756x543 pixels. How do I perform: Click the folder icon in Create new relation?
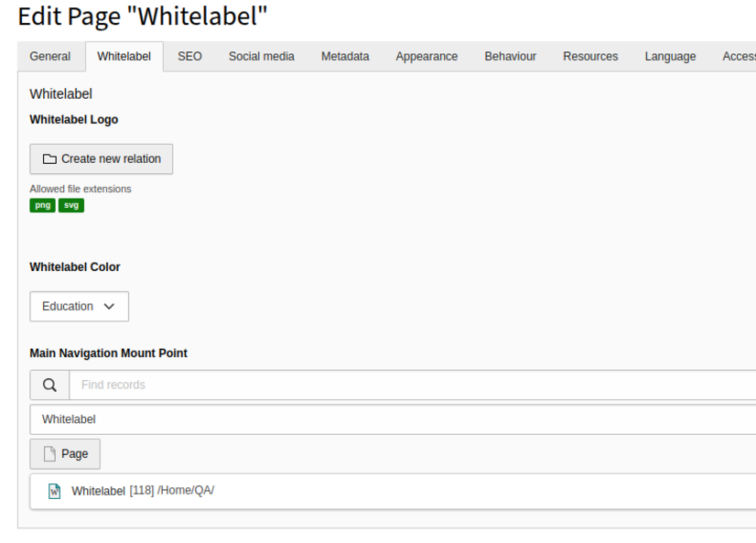(x=49, y=158)
